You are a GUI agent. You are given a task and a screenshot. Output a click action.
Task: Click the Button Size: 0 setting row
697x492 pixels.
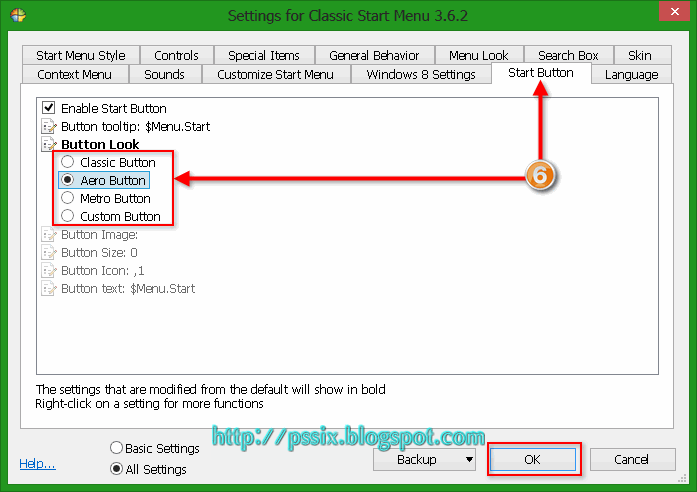(x=99, y=252)
